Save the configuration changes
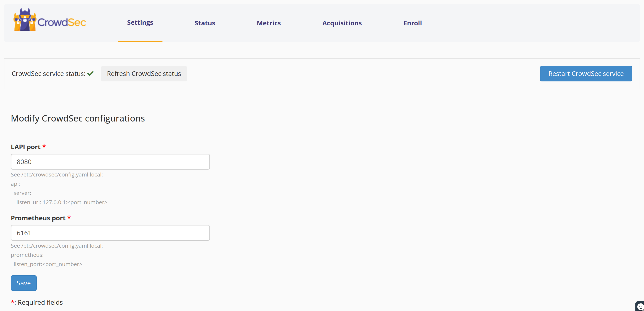 24,283
